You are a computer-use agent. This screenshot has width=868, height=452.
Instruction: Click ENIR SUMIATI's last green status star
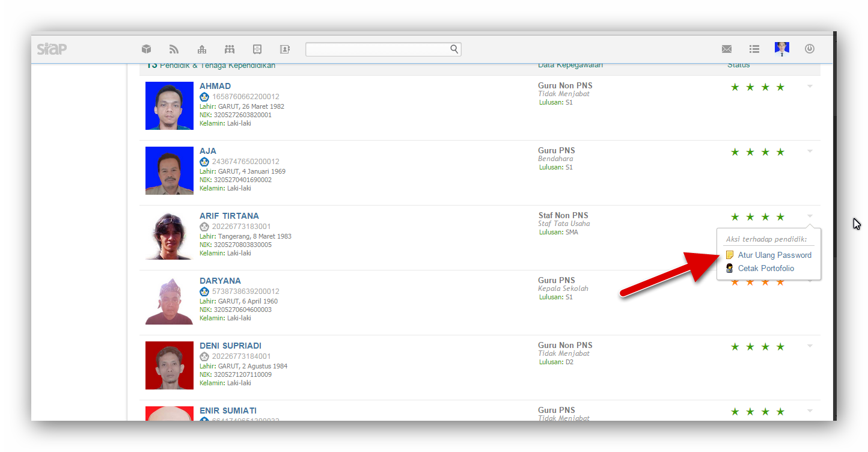click(x=780, y=412)
